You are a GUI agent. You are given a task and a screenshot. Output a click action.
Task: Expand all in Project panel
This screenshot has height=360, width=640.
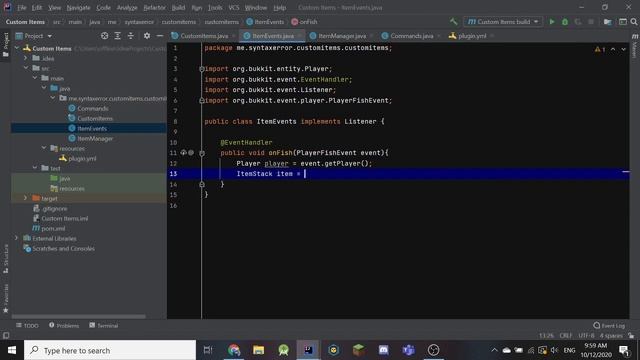(x=118, y=36)
